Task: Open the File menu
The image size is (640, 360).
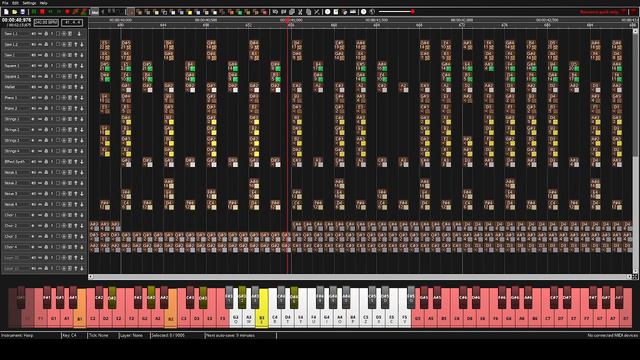Action: click(x=5, y=3)
